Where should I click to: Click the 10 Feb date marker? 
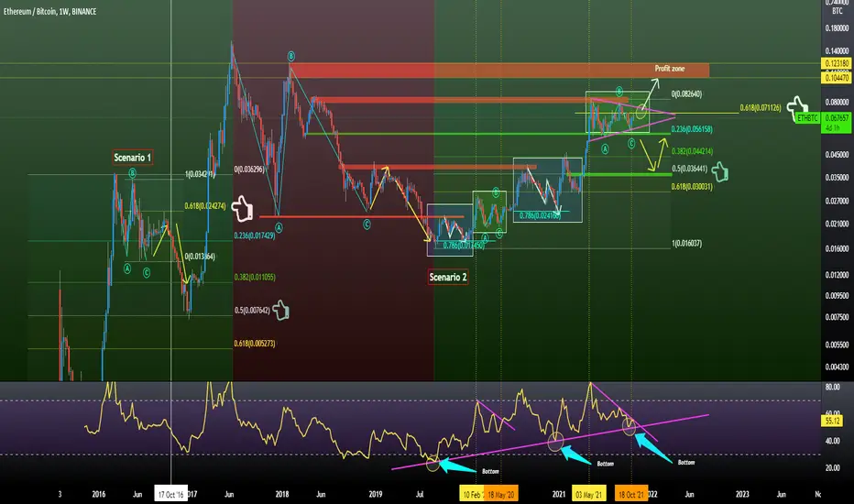coord(472,494)
